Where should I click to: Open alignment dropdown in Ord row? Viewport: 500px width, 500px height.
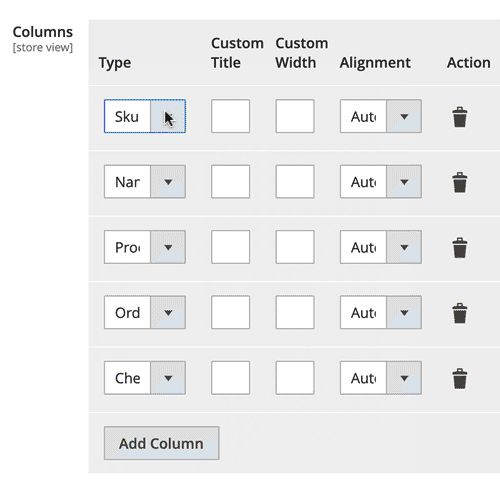click(381, 312)
